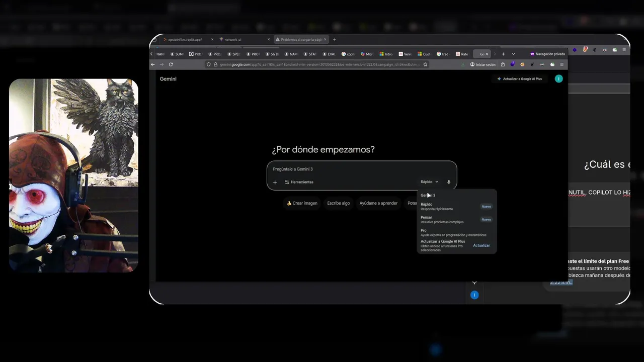Close the active Gemini tab
Screen dimensions: 644x362
(x=487, y=54)
